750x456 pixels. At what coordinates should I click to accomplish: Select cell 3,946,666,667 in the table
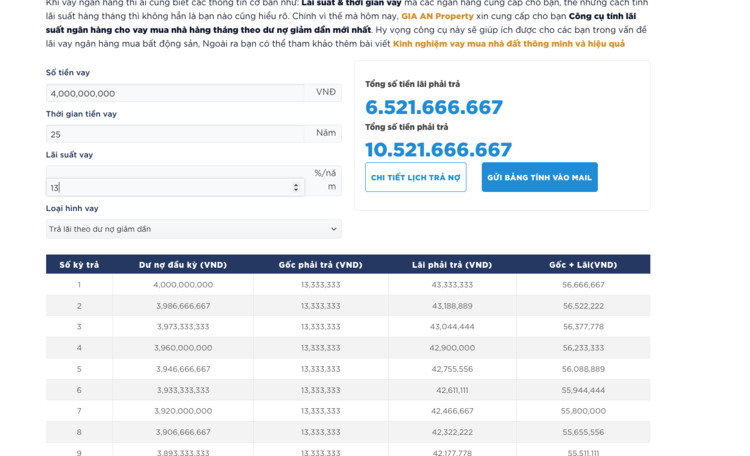(x=183, y=369)
